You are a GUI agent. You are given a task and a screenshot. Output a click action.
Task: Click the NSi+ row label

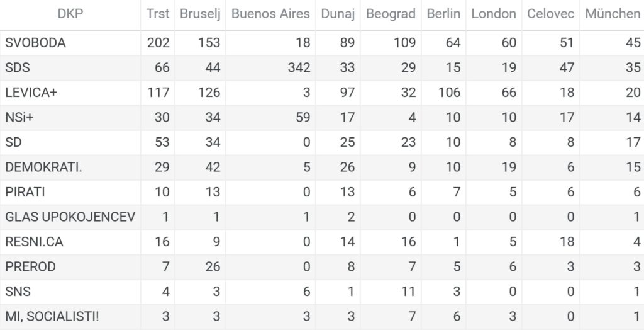(x=19, y=117)
